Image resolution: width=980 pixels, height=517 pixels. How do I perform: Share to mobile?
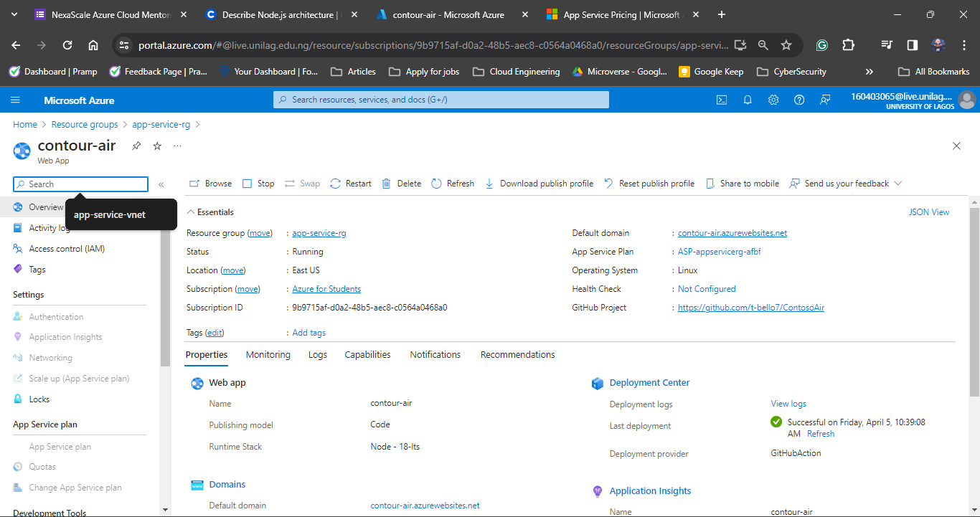(743, 184)
